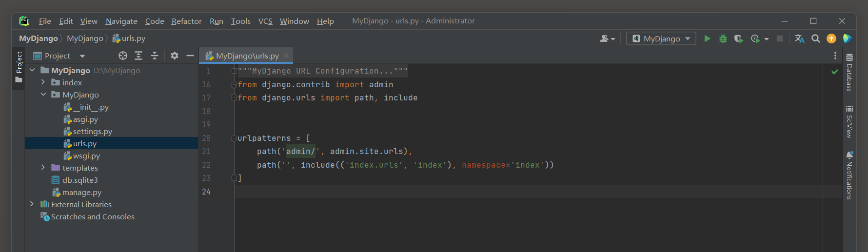This screenshot has width=868, height=252.
Task: Fold the imports block at line 16
Action: 234,84
